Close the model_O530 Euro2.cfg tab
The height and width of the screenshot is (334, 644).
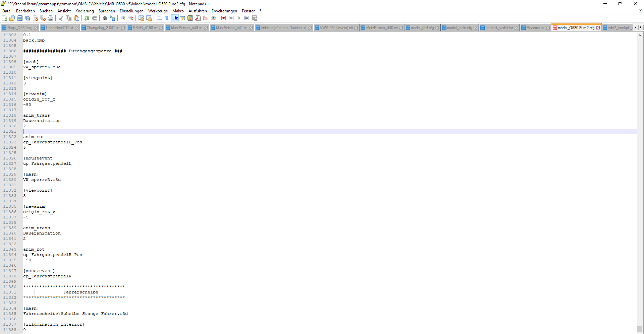pyautogui.click(x=598, y=28)
